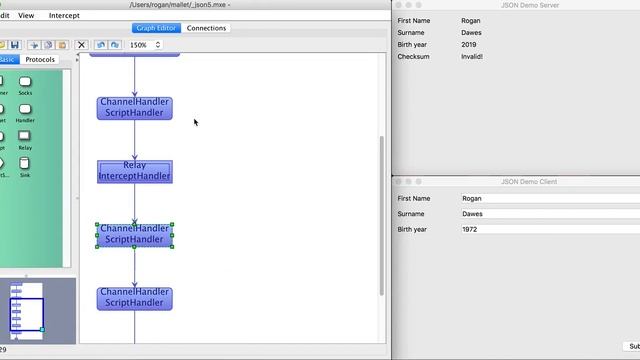Click the Save (floppy disk) toolbar icon
Screen dimensions: 640x360
[15, 45]
